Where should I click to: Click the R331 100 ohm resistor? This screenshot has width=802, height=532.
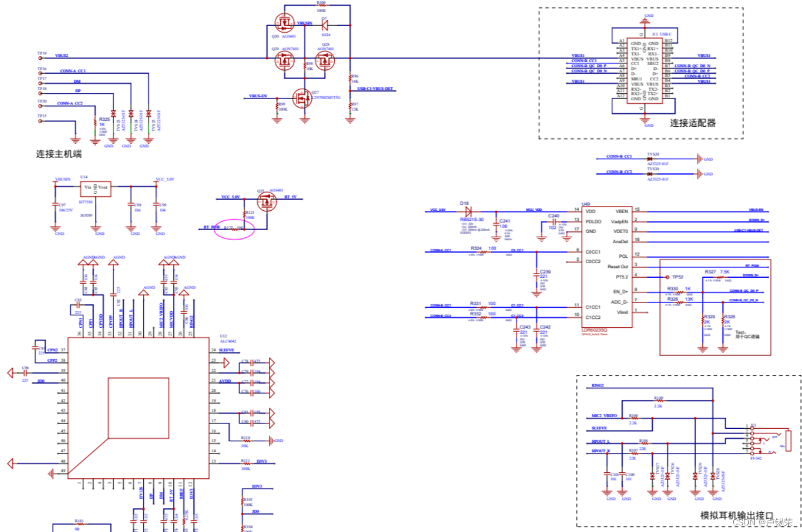pos(483,306)
